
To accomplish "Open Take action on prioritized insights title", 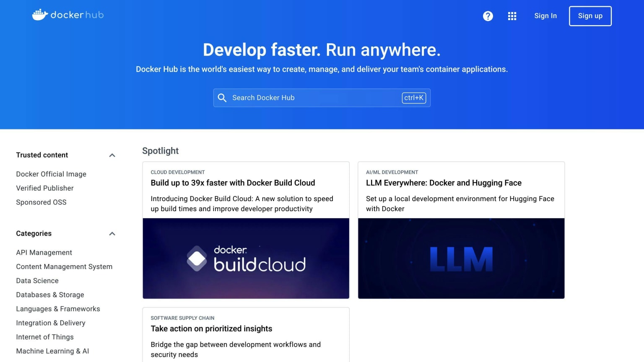I will [211, 328].
